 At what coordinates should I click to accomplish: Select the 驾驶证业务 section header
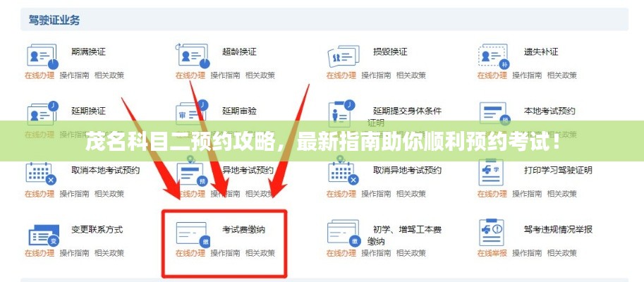click(x=54, y=20)
